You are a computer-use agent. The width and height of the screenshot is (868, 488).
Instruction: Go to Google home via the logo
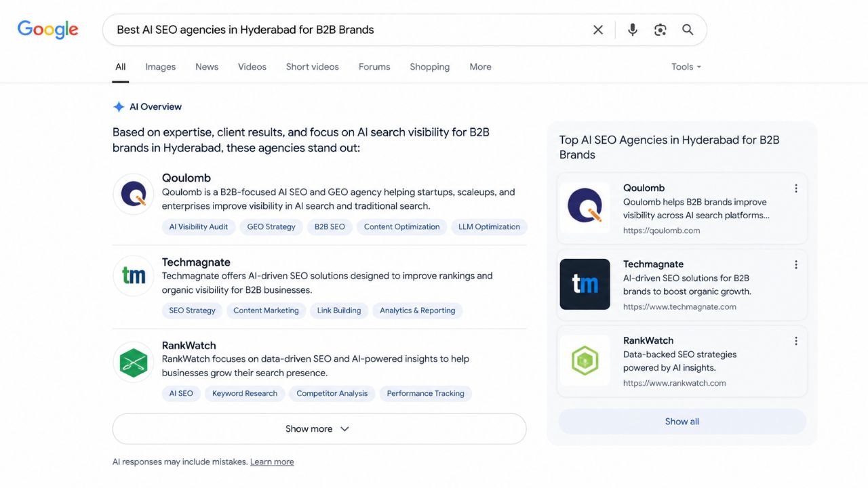point(48,30)
